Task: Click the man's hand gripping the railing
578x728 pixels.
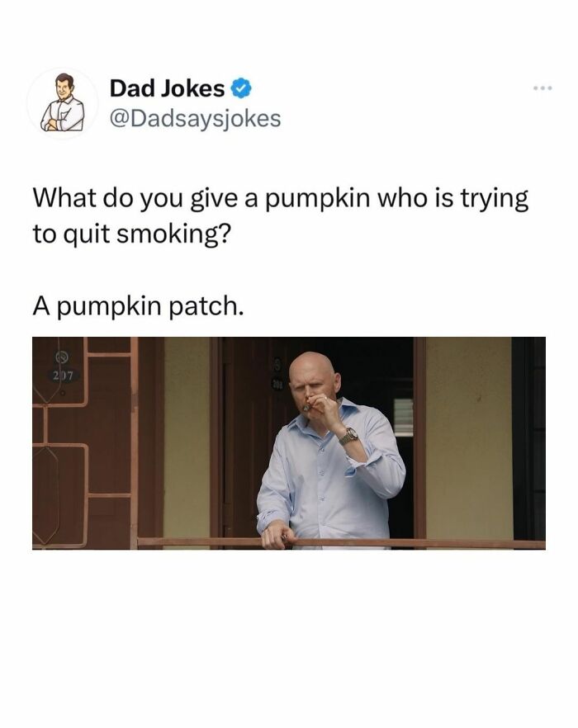Action: (277, 533)
